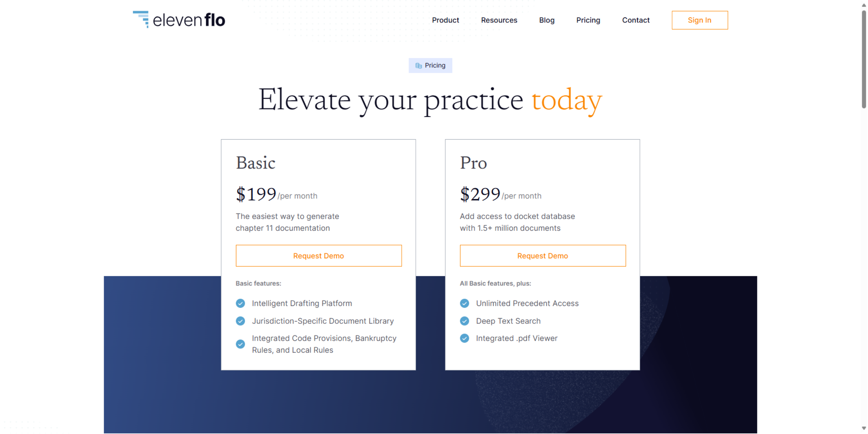Click the ElevenFlo logo icon
868x434 pixels.
142,19
